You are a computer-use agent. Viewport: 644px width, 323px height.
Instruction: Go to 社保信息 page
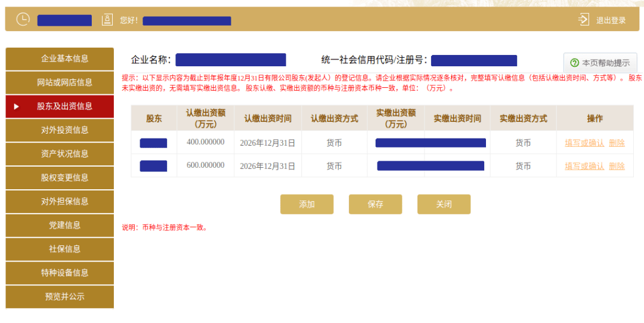pyautogui.click(x=60, y=249)
